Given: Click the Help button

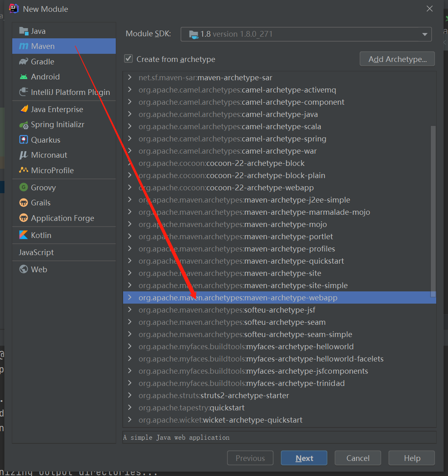Looking at the screenshot, I should tap(412, 458).
